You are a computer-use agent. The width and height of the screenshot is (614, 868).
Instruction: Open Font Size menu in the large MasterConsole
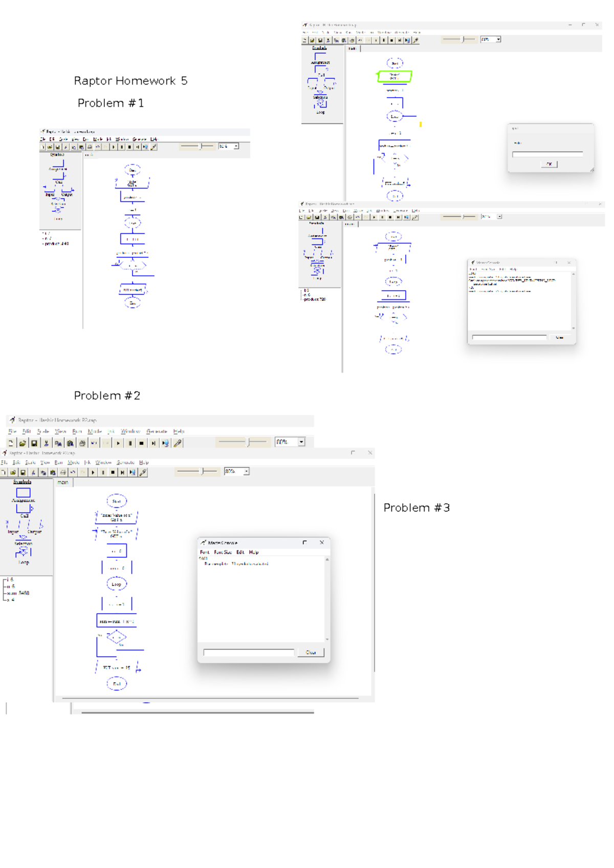223,552
